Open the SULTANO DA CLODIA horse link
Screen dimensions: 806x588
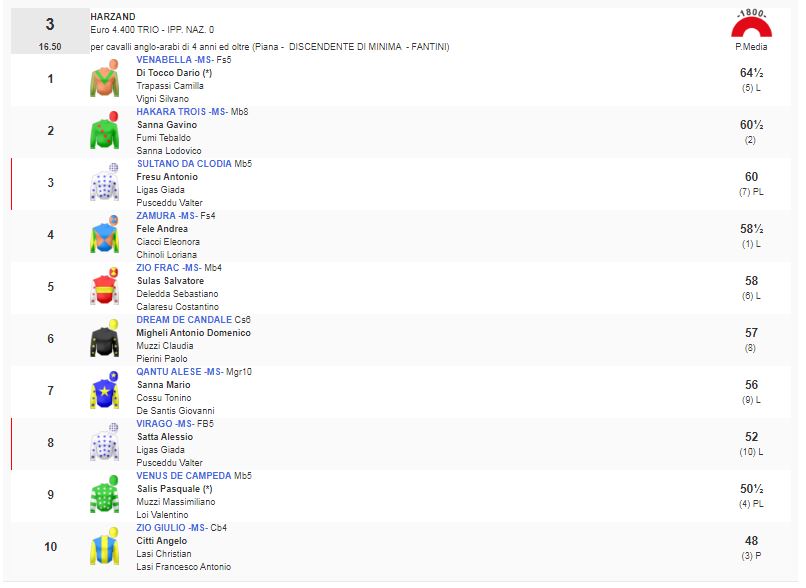tap(183, 164)
